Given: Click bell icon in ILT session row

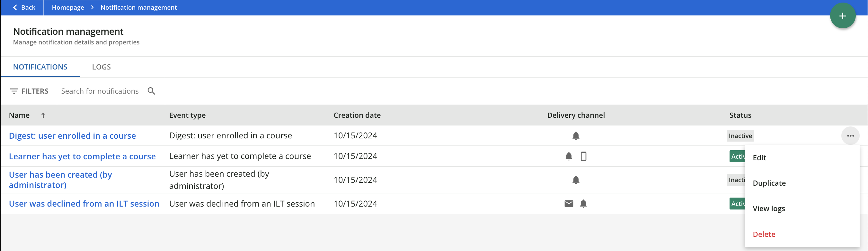Looking at the screenshot, I should [x=583, y=204].
